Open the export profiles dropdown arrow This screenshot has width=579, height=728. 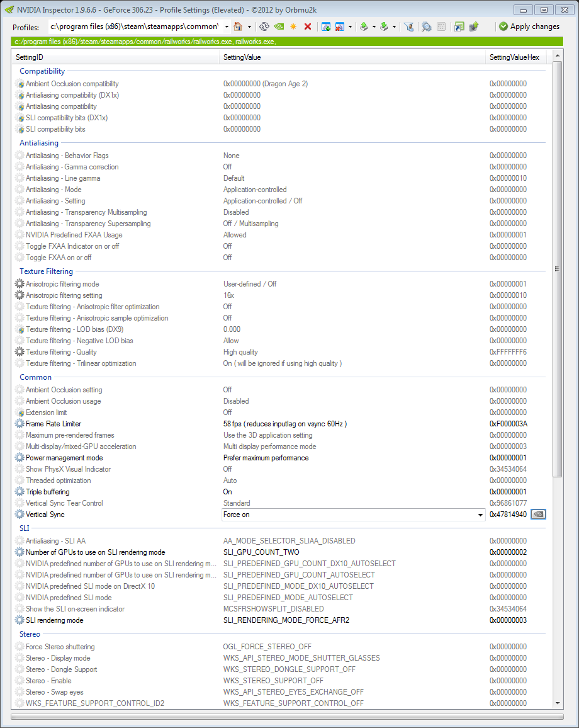374,26
